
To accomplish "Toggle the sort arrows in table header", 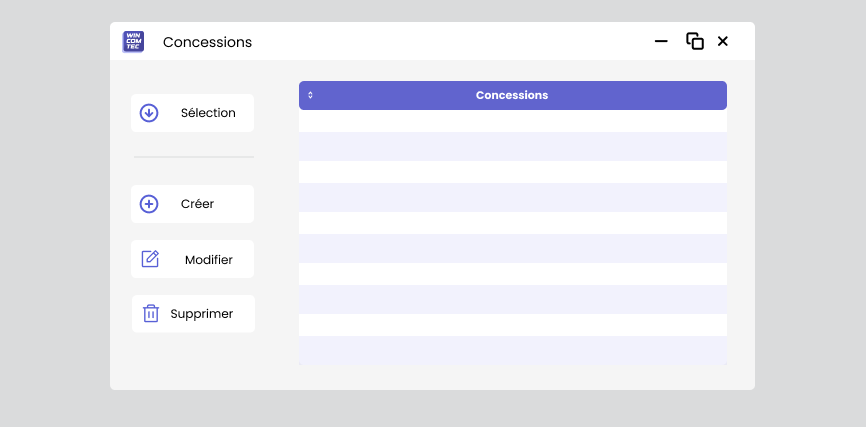I will (x=310, y=96).
